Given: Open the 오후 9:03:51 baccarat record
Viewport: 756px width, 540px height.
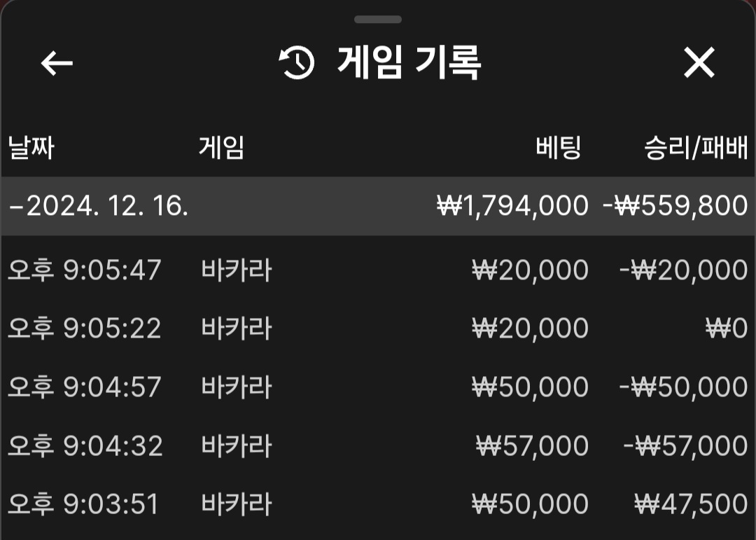Looking at the screenshot, I should (378, 504).
